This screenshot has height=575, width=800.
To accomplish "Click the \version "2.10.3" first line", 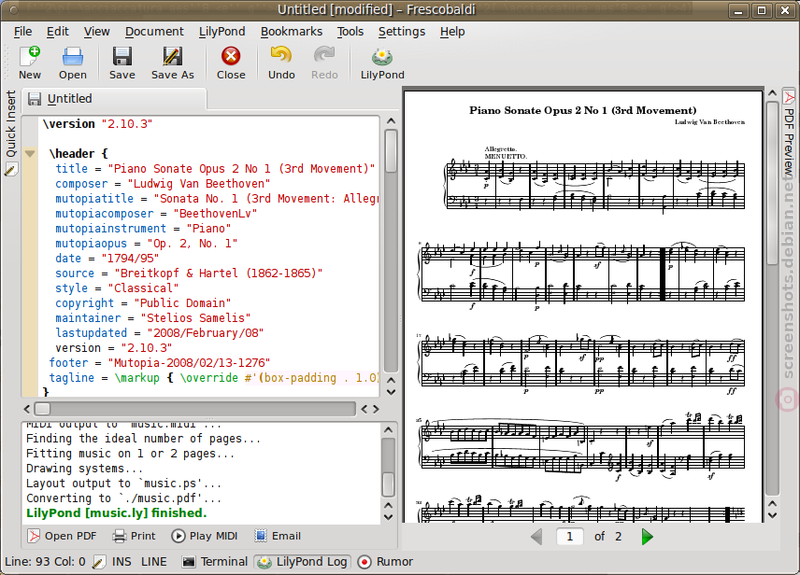I will coord(97,124).
